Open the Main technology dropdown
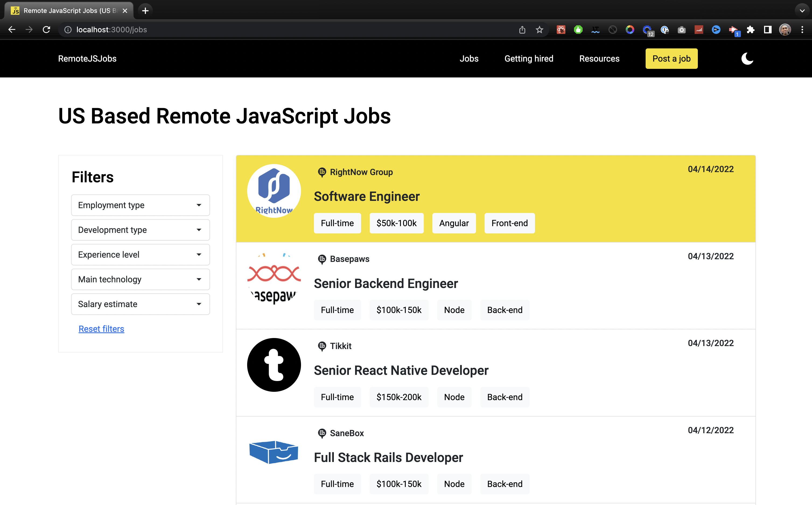 140,279
